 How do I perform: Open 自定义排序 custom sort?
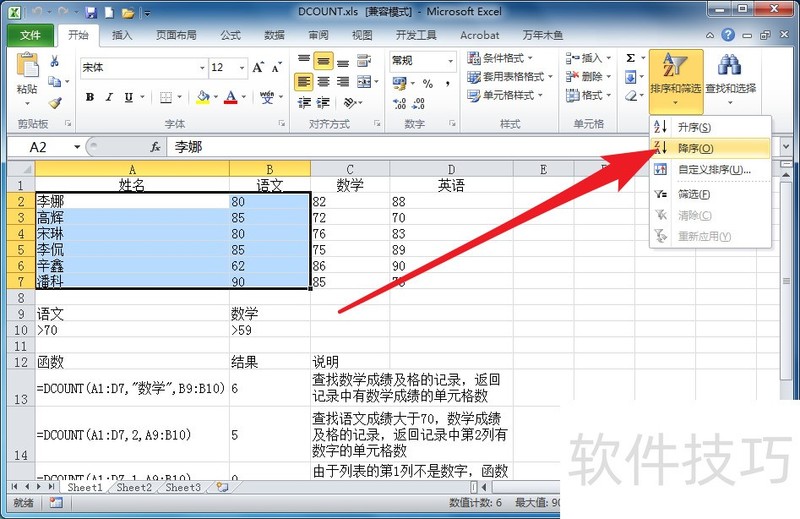pyautogui.click(x=710, y=169)
